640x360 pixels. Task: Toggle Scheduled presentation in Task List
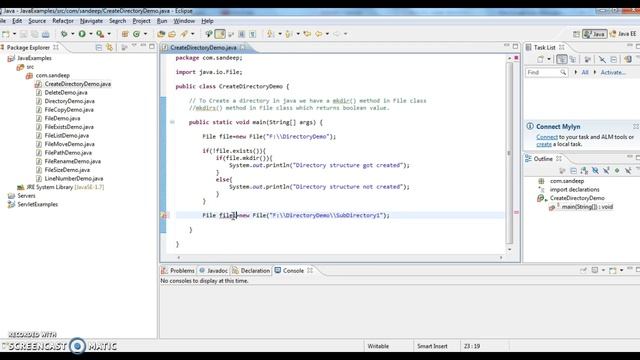[x=573, y=60]
